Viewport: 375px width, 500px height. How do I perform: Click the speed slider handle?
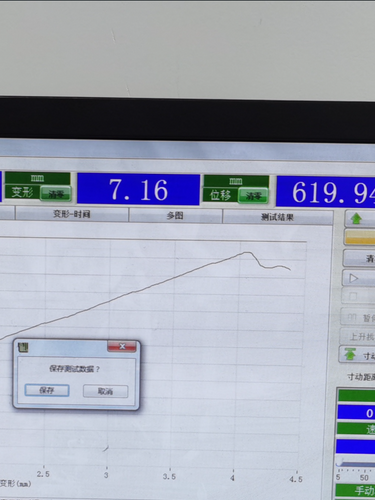(339, 463)
